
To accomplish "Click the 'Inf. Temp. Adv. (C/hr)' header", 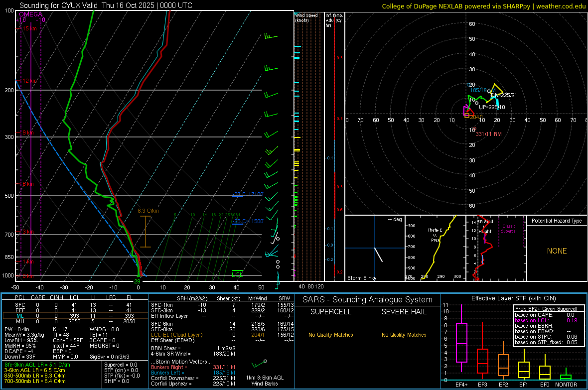I will point(334,20).
